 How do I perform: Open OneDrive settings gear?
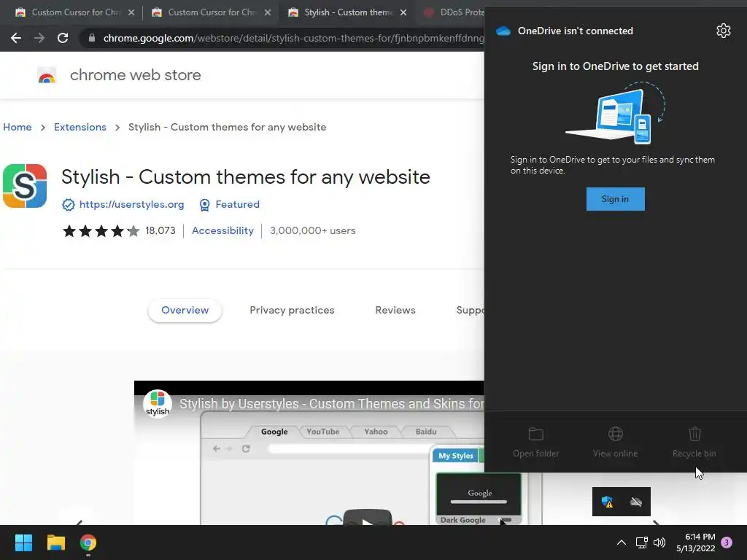point(723,31)
